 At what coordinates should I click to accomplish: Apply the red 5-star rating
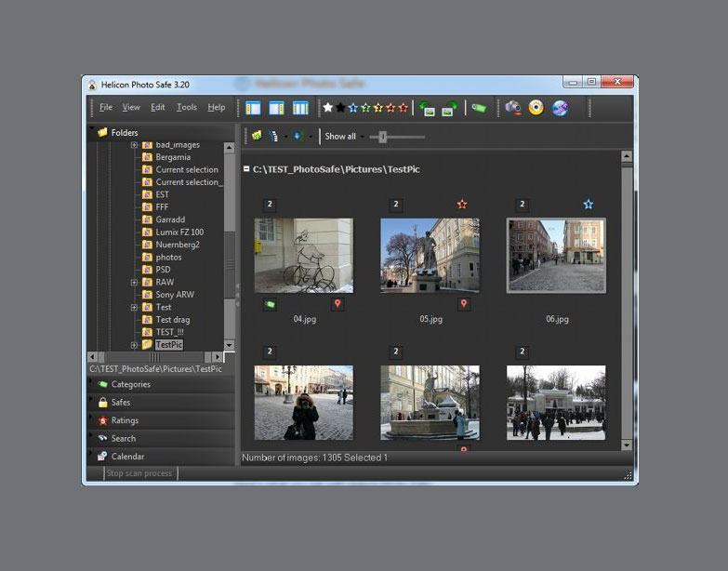click(403, 108)
